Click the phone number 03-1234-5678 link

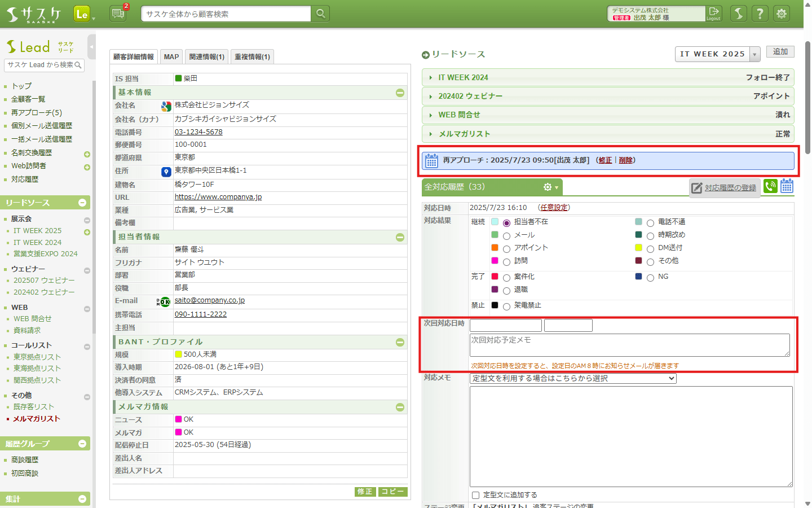coord(198,132)
